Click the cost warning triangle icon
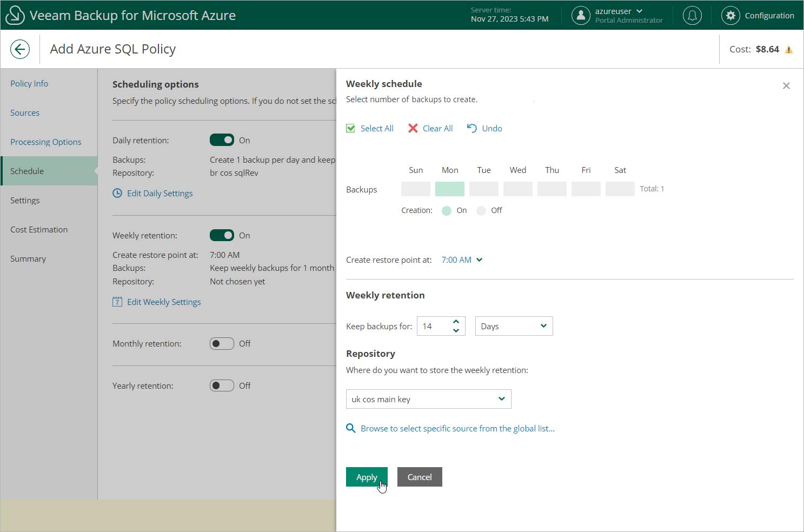The width and height of the screenshot is (804, 532). [x=789, y=50]
